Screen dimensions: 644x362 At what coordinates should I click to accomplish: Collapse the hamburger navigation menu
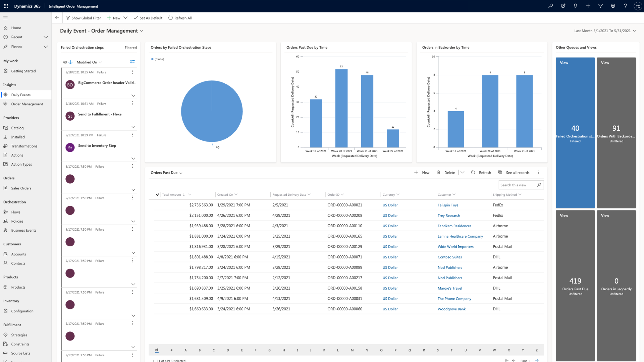click(5, 18)
